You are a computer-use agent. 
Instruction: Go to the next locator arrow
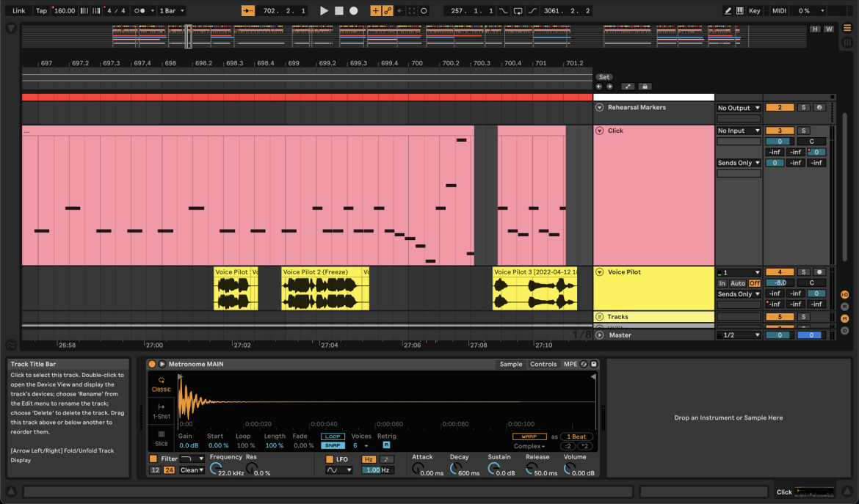click(x=609, y=87)
